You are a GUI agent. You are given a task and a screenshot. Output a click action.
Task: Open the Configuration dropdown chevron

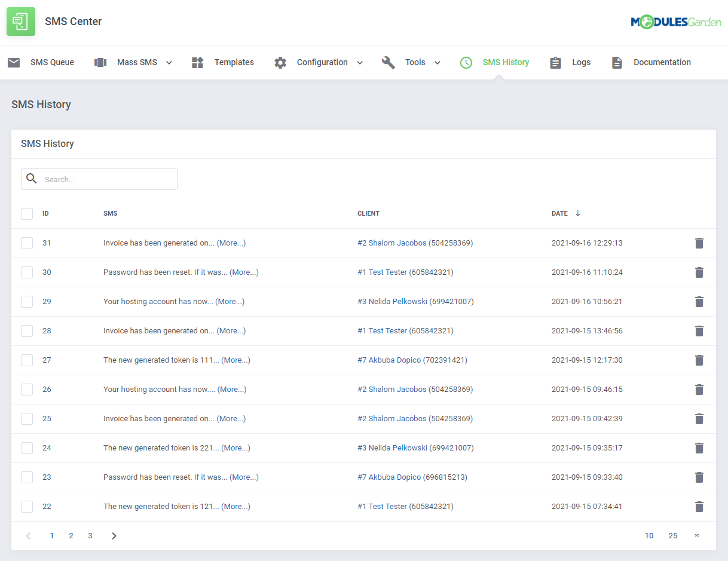(x=360, y=62)
